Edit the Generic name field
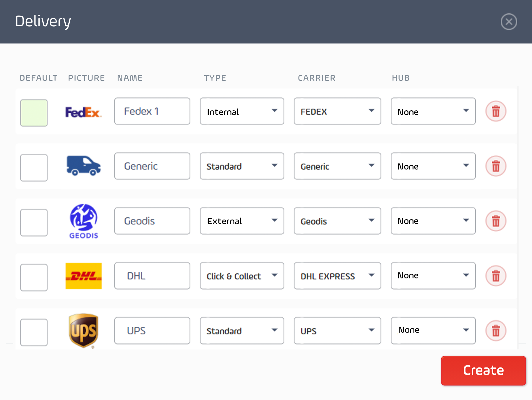The width and height of the screenshot is (532, 400). [152, 166]
